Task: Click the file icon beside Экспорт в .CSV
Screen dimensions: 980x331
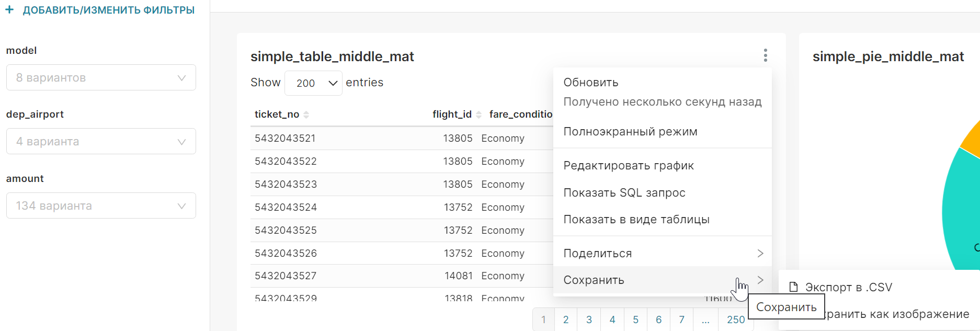Action: tap(793, 287)
